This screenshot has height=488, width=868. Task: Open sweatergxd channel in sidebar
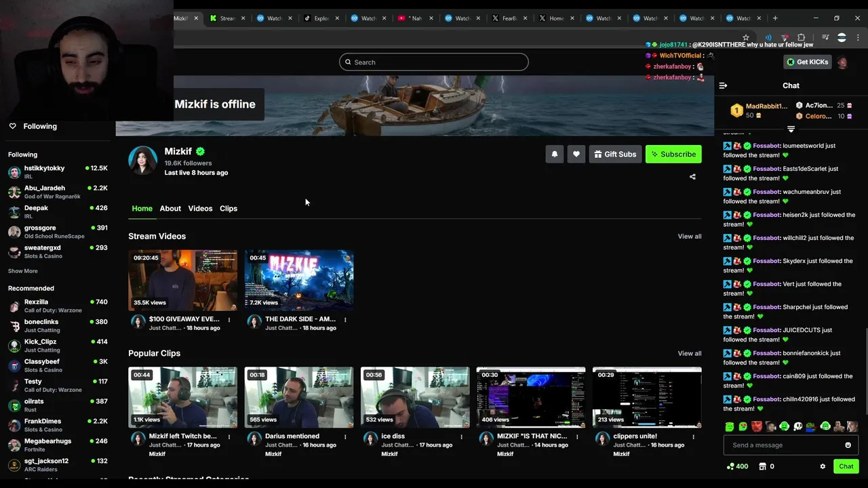click(58, 251)
